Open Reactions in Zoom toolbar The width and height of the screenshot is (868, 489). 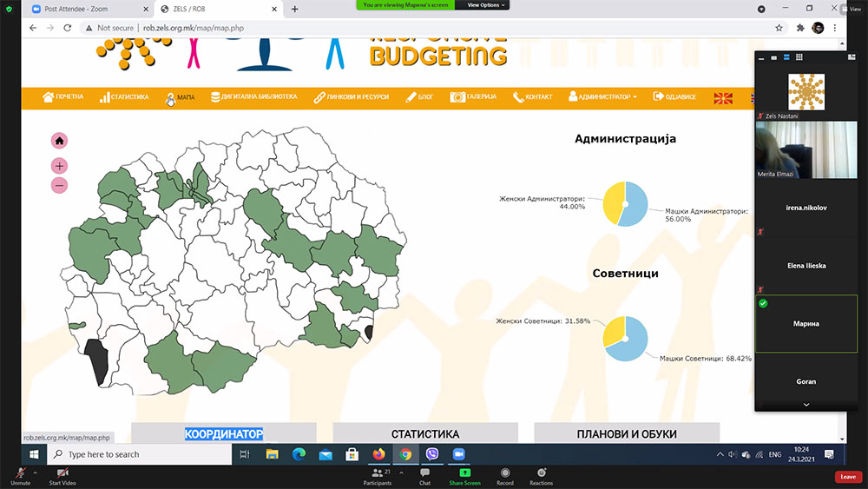tap(541, 476)
